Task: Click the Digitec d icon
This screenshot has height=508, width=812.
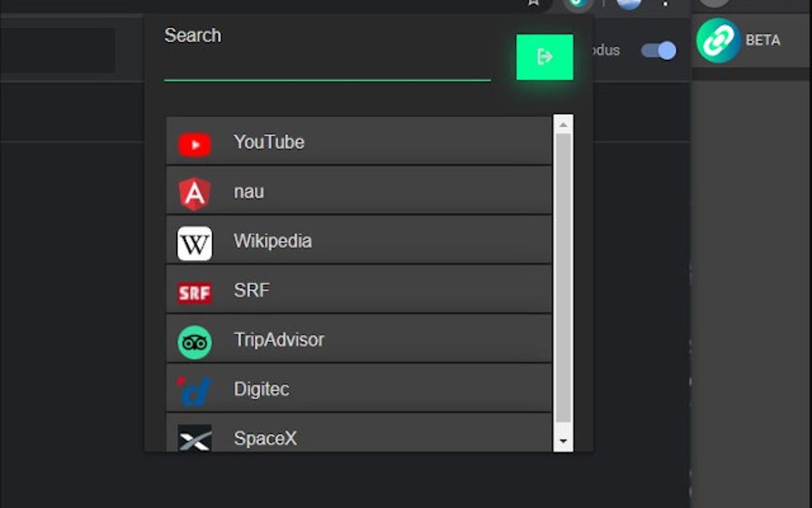Action: click(196, 389)
